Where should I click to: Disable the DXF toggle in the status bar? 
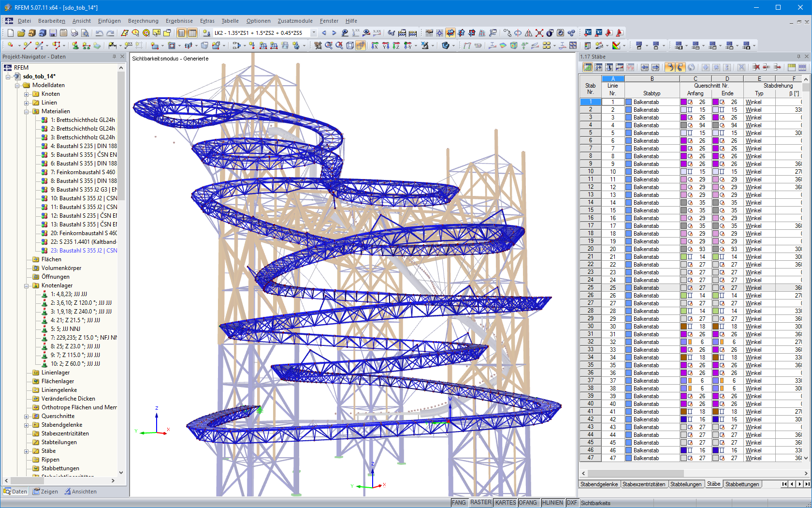pos(571,502)
